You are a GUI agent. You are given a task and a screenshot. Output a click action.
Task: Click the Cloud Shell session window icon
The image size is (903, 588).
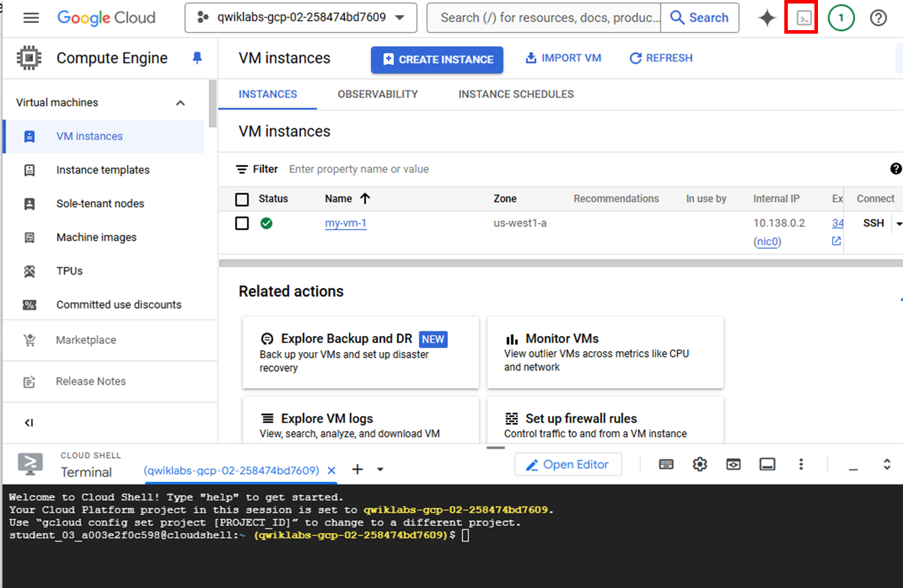767,465
